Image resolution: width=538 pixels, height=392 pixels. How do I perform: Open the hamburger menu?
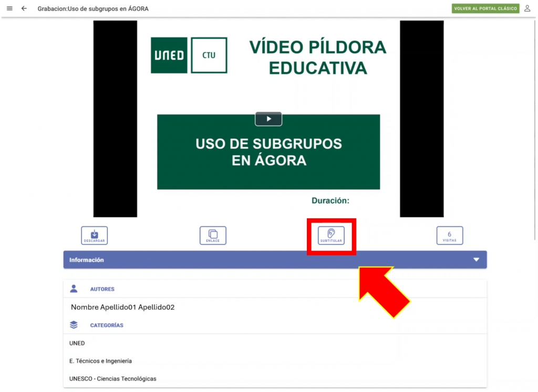[x=9, y=8]
